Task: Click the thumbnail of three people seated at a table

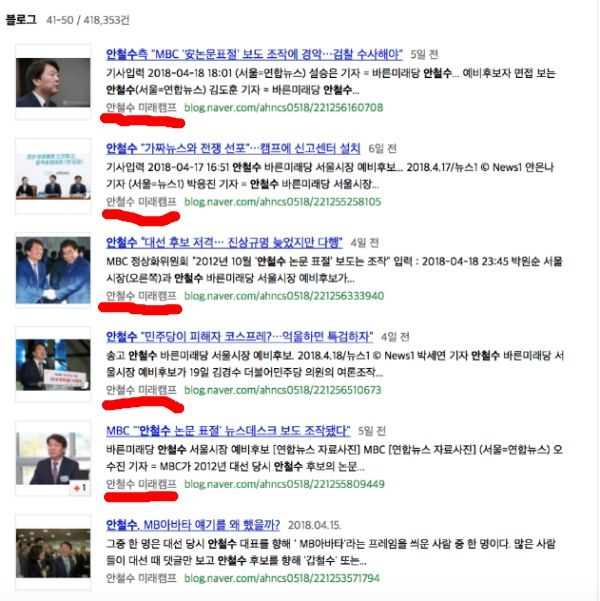Action: [53, 176]
